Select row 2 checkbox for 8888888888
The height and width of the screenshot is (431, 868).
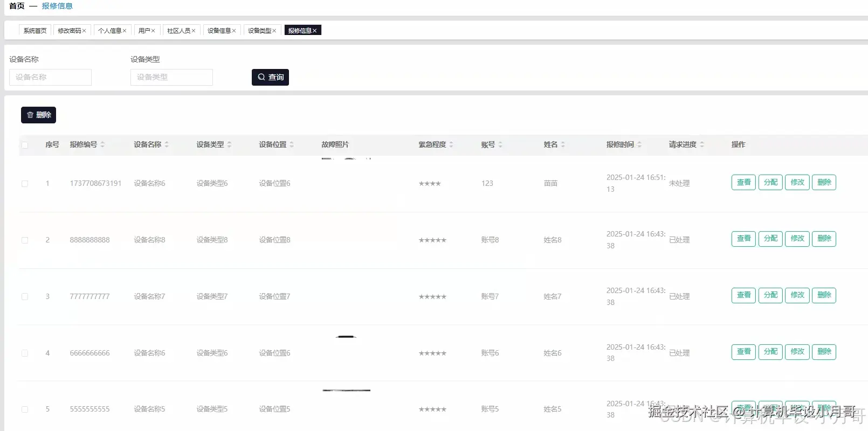point(25,240)
